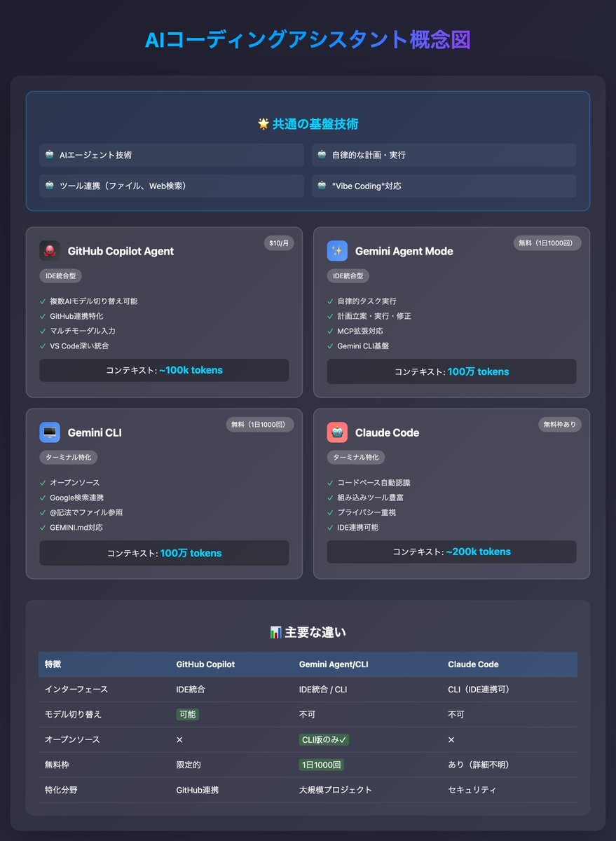Screen dimensions: 616x841
Task: Click the Gemini CLI基盤 feature line
Action: (x=364, y=346)
